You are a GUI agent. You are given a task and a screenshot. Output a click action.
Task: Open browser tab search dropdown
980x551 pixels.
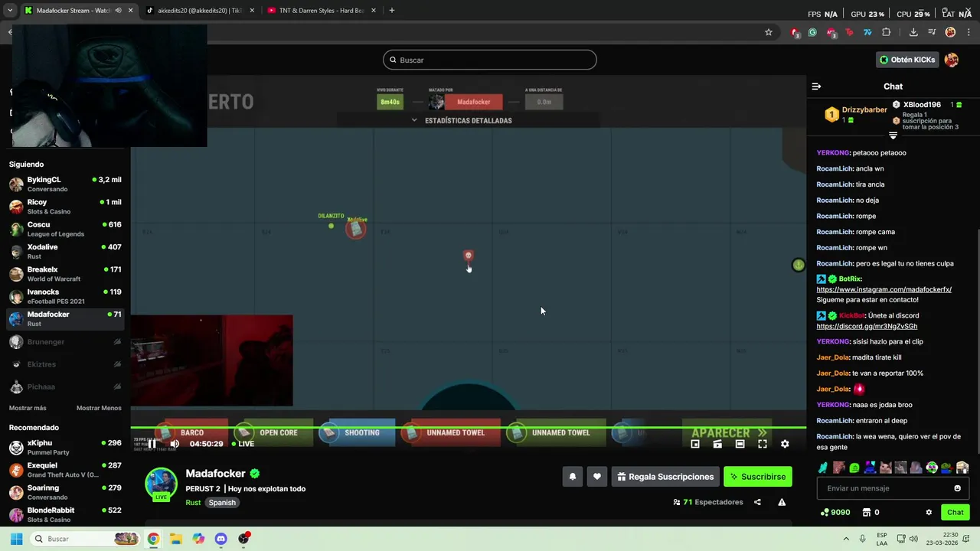(10, 11)
